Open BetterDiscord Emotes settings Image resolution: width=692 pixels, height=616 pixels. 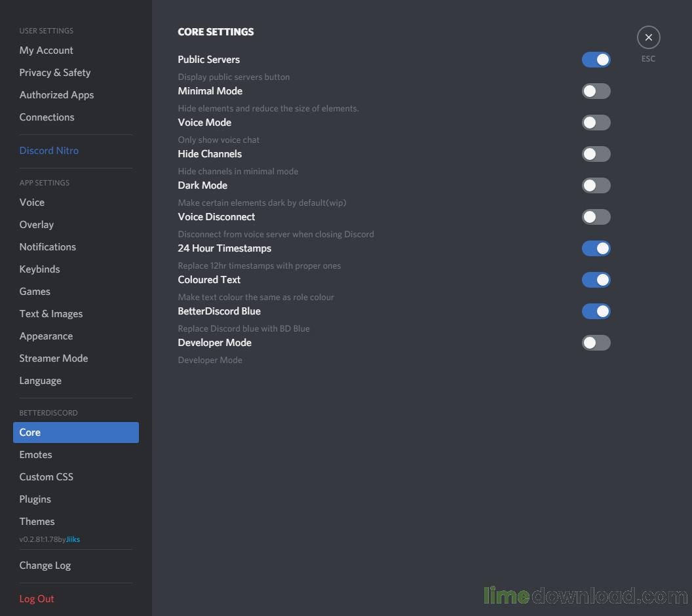click(x=76, y=455)
